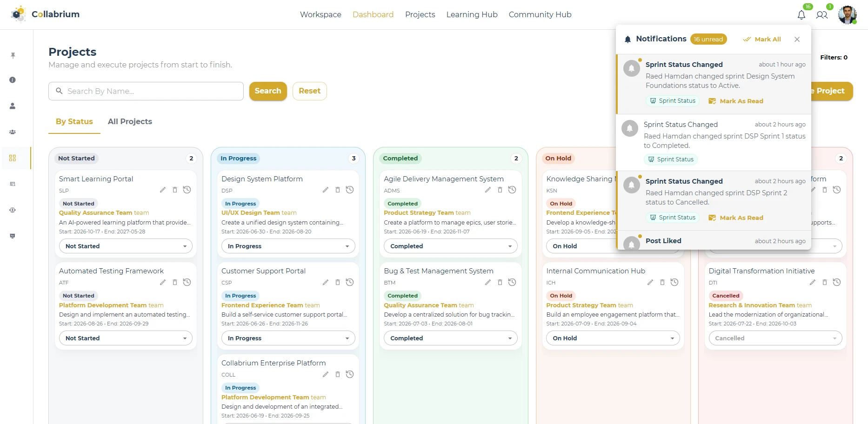The image size is (868, 424).
Task: Expand Bug & Test Management System status dropdown
Action: [451, 338]
